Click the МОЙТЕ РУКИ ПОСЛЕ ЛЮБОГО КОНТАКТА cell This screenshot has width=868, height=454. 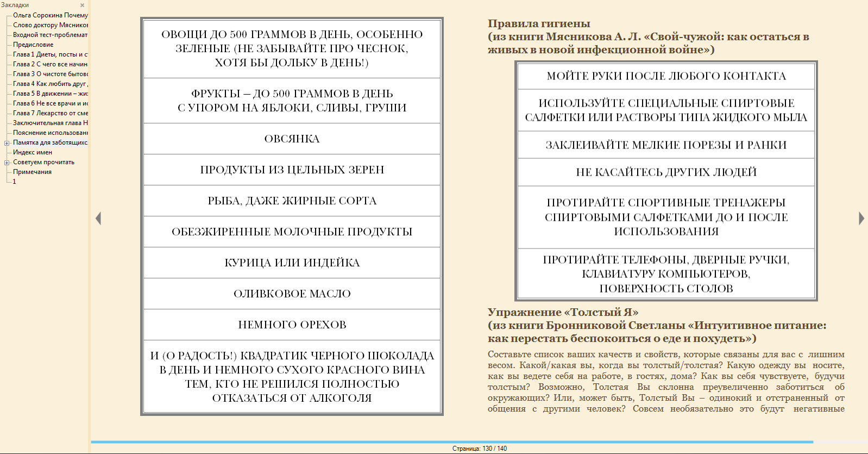[x=666, y=76]
